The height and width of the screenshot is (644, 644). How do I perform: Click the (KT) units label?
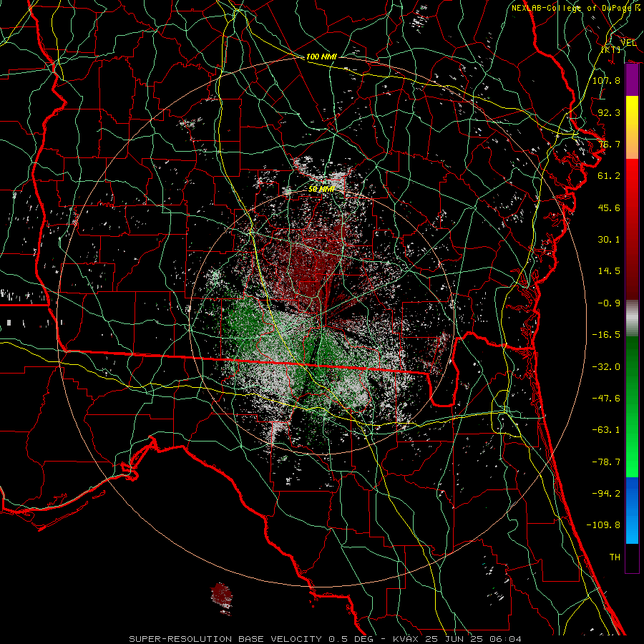pos(611,49)
